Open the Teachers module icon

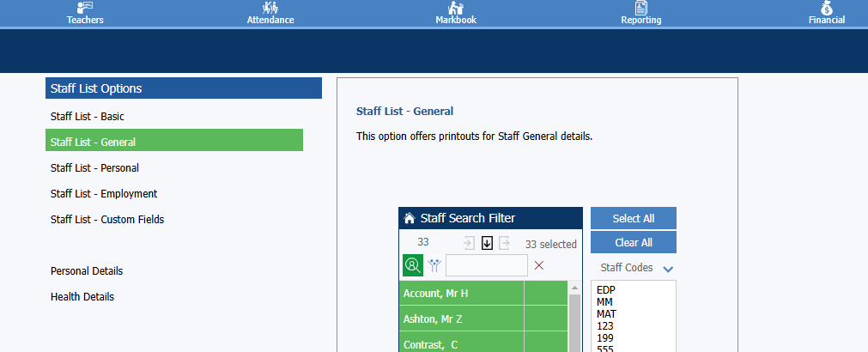tap(85, 8)
